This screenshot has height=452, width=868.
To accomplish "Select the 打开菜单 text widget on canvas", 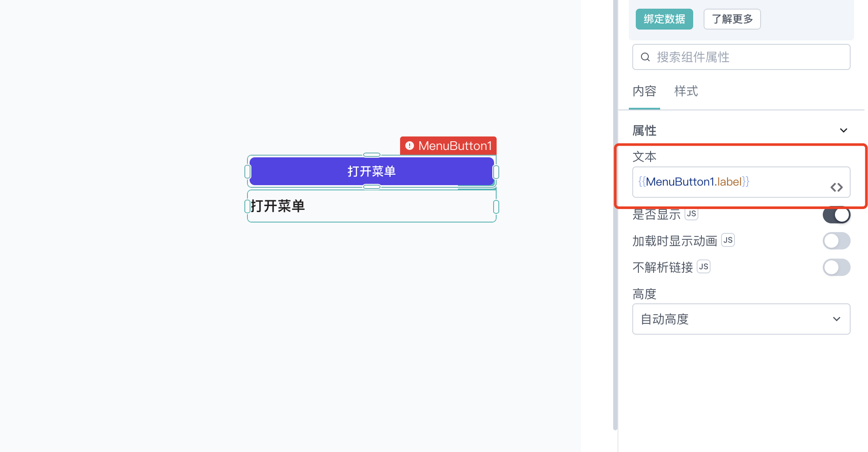I will coord(372,206).
